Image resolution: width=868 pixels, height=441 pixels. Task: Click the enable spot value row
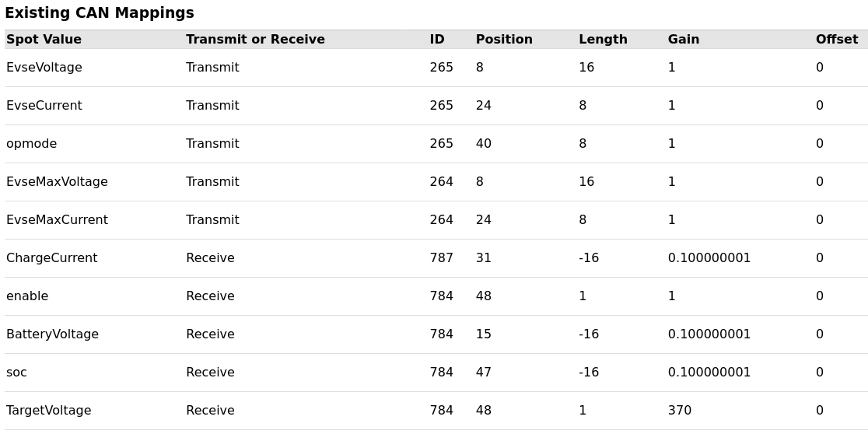point(27,296)
